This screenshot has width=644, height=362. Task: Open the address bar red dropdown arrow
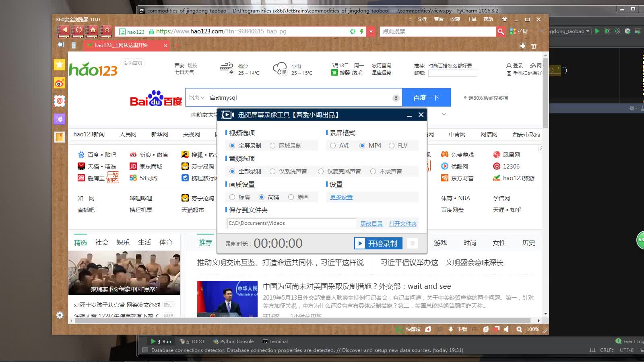(x=371, y=31)
